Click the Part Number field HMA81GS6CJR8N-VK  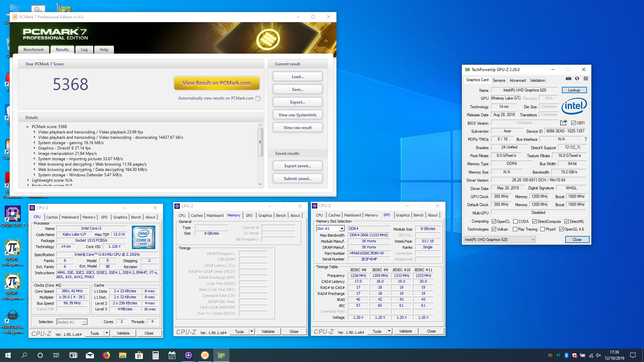click(369, 253)
